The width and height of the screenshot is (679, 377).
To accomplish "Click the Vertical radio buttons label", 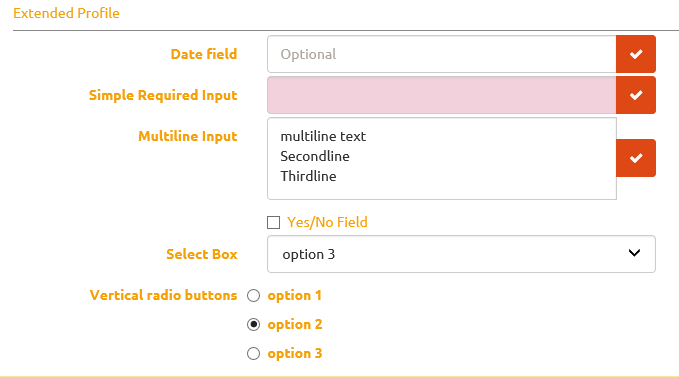I will click(x=163, y=295).
